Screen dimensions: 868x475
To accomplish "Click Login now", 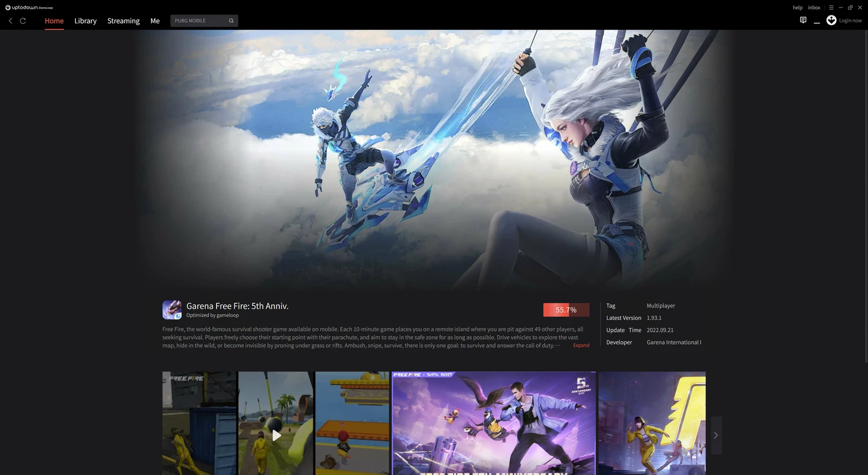I will click(850, 21).
